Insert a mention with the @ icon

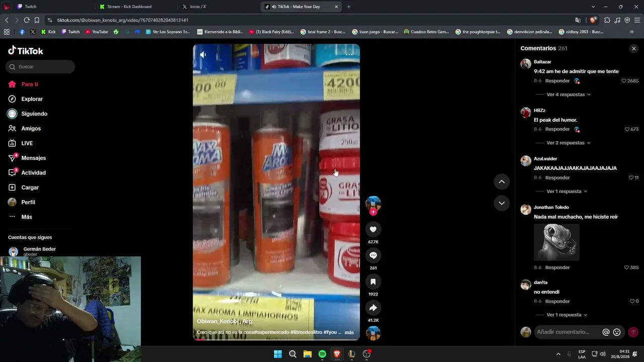(606, 332)
